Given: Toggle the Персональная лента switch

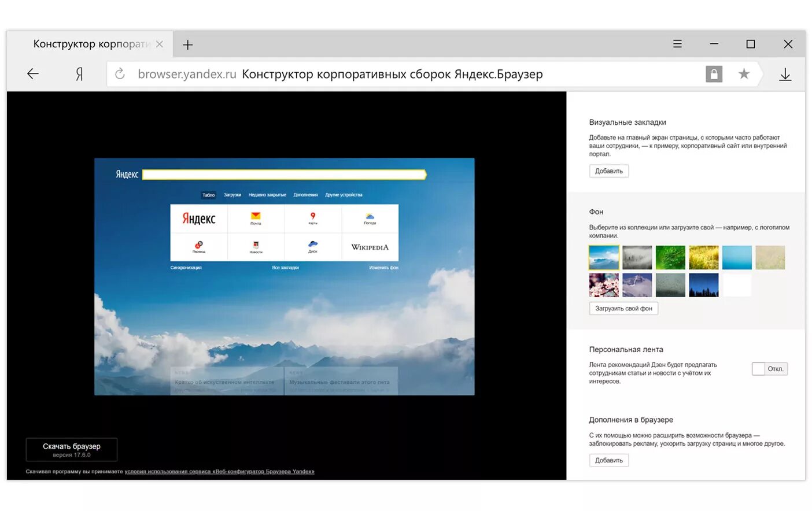Looking at the screenshot, I should 769,369.
